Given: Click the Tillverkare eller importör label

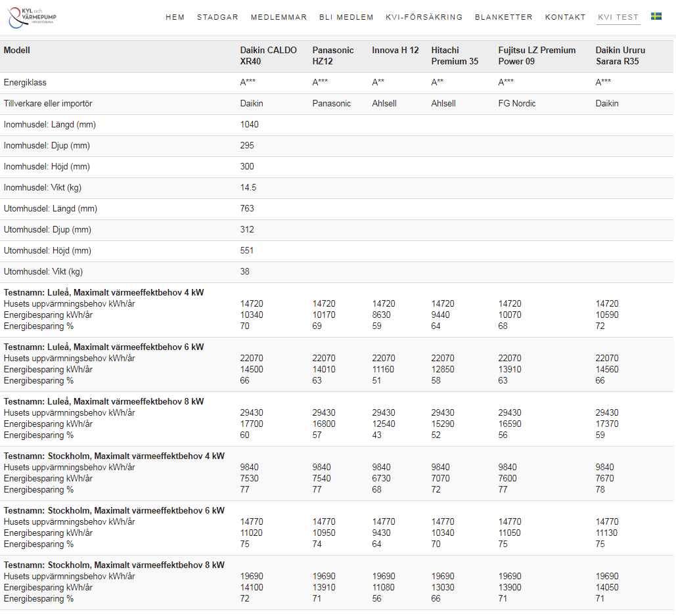Looking at the screenshot, I should click(x=48, y=104).
